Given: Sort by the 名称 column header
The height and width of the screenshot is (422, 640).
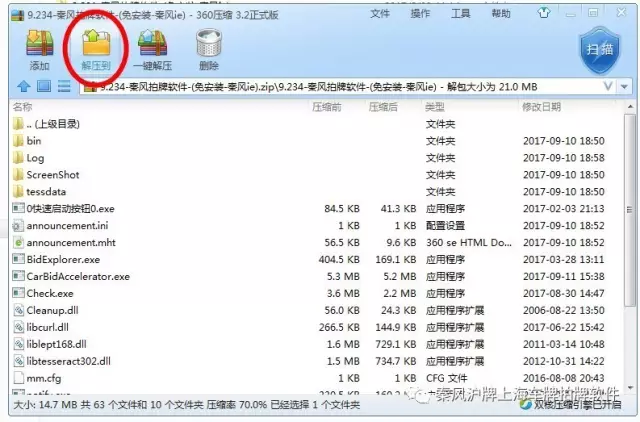Looking at the screenshot, I should click(x=22, y=107).
